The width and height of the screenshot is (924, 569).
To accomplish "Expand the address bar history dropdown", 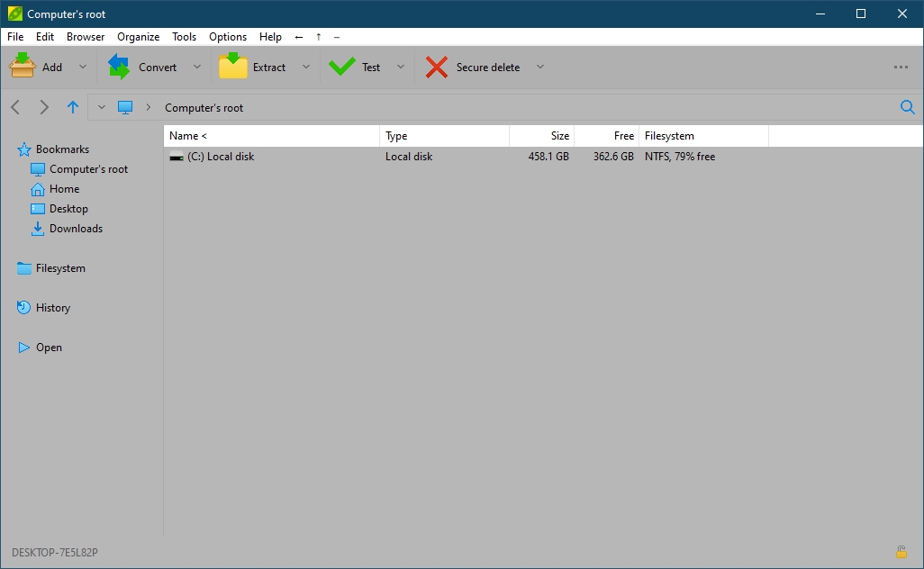I will click(101, 107).
